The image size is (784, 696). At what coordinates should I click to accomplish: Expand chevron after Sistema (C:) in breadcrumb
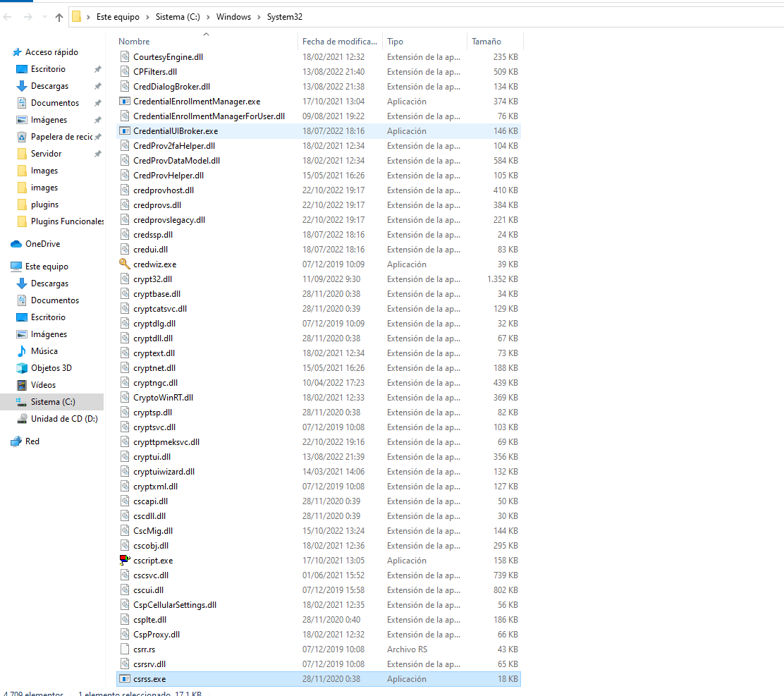tap(208, 17)
